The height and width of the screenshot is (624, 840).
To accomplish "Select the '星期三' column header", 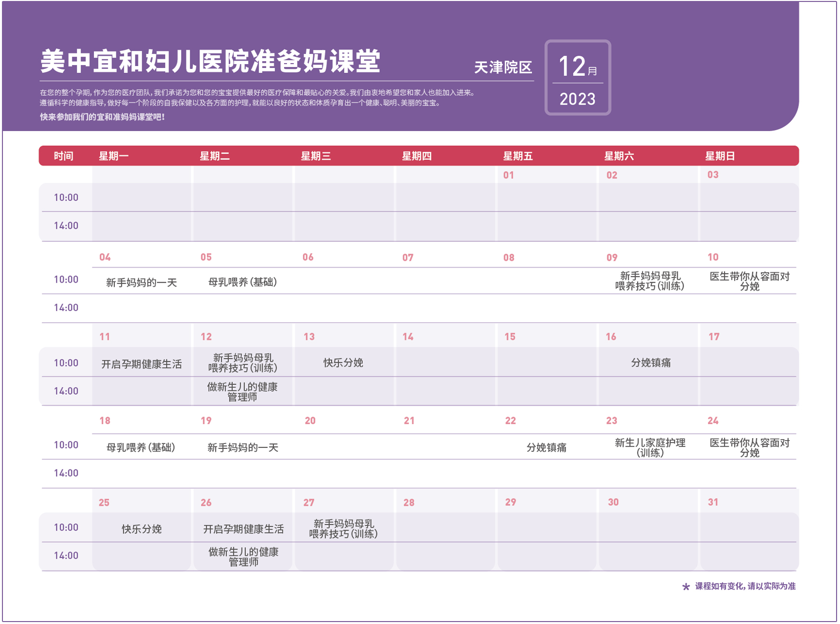I will (316, 156).
